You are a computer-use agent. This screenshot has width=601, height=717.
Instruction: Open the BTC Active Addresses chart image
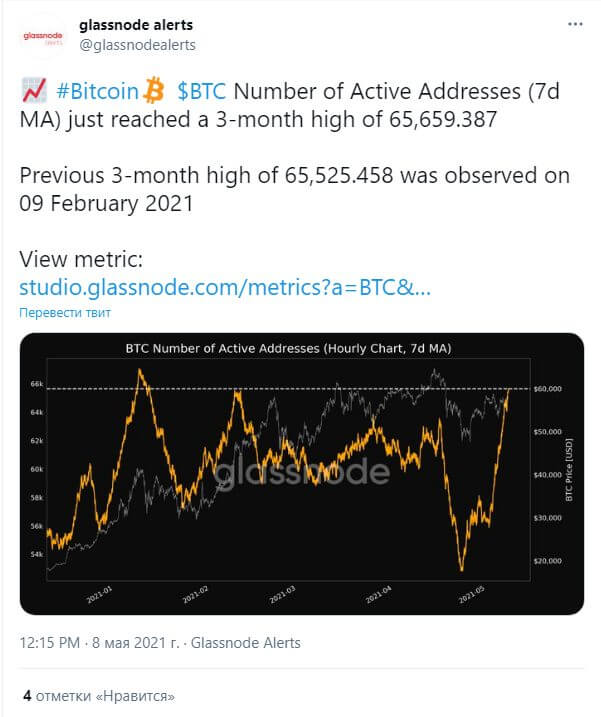(302, 474)
